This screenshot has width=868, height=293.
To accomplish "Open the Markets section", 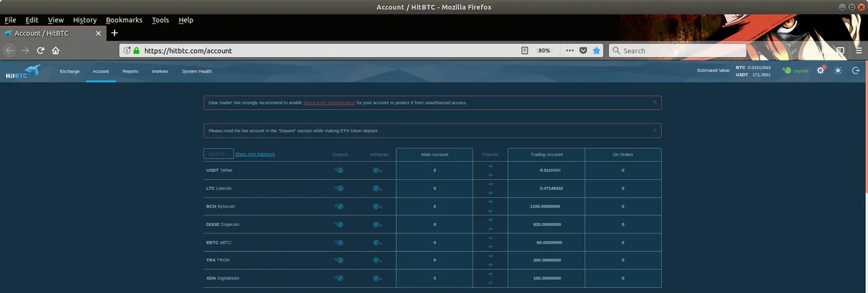I will tap(160, 71).
